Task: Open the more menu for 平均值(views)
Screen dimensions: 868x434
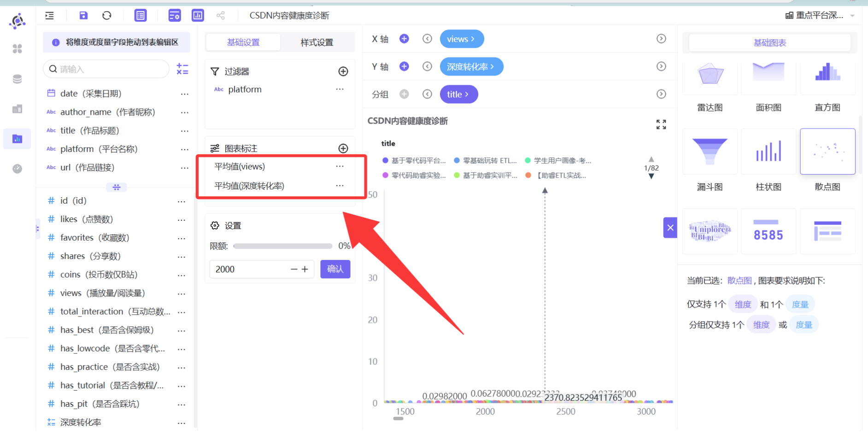Action: point(340,166)
